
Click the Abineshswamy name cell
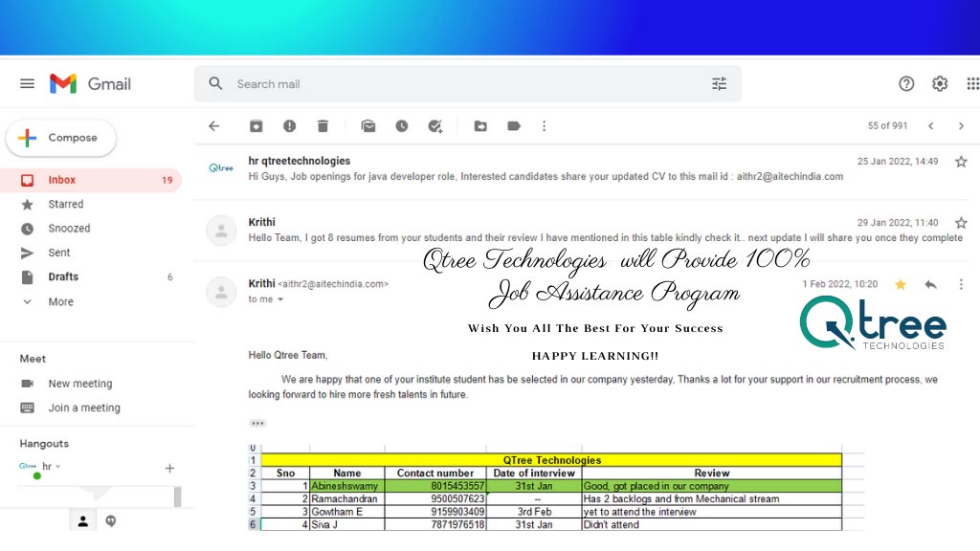point(346,486)
